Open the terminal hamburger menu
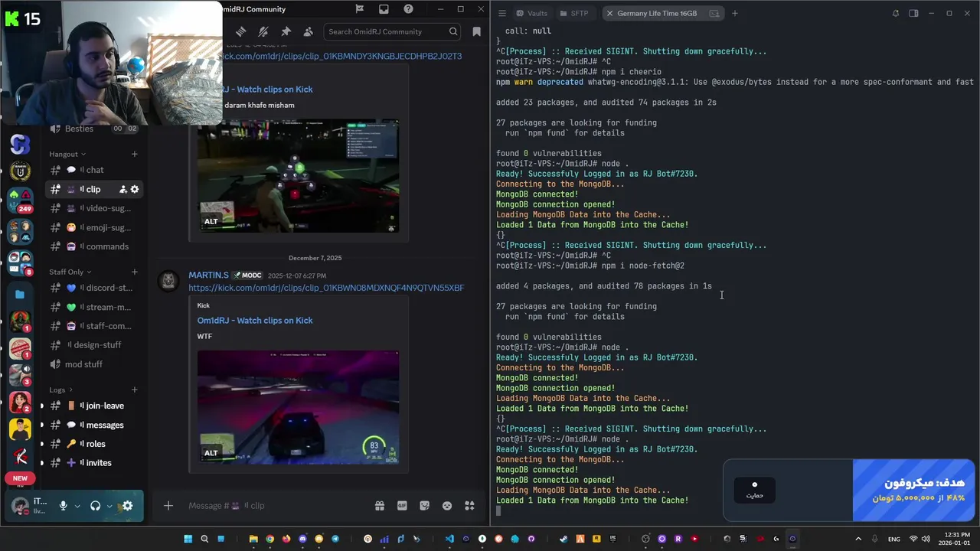Viewport: 980px width, 551px height. (x=501, y=13)
